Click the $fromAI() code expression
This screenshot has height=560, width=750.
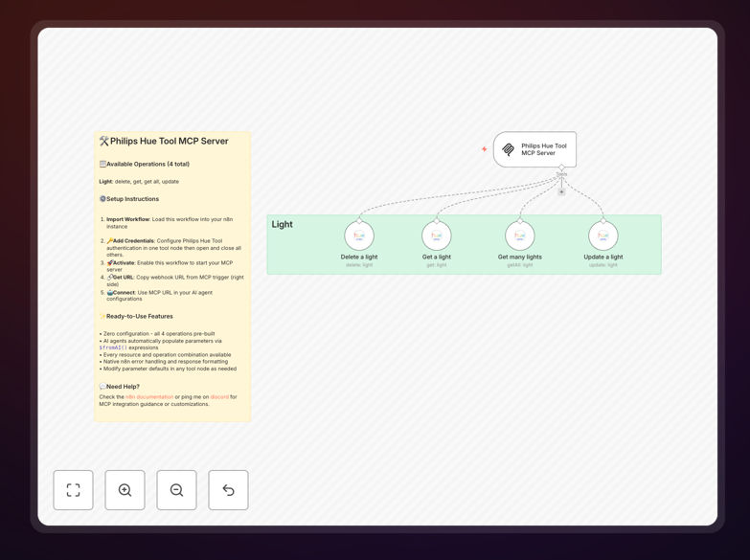(x=113, y=347)
